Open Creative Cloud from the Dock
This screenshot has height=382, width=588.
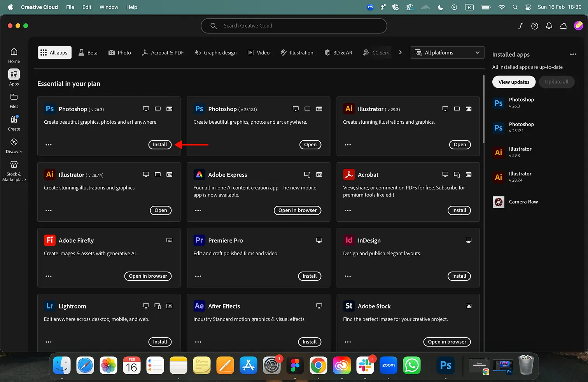click(341, 366)
